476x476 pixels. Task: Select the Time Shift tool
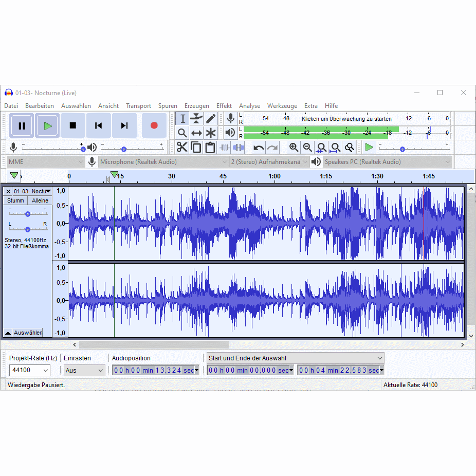(x=196, y=133)
